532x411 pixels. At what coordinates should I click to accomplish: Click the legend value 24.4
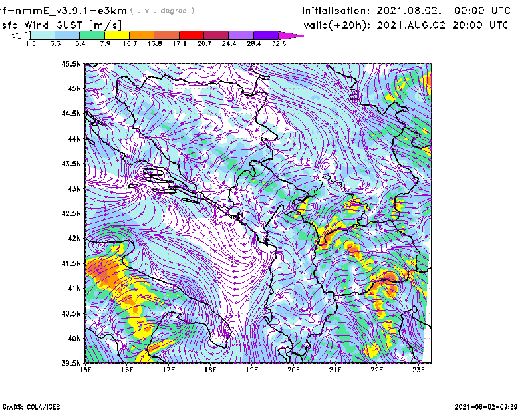click(x=229, y=43)
